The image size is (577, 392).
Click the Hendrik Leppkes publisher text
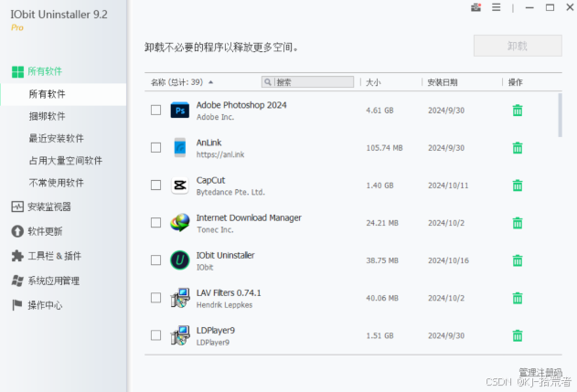224,305
